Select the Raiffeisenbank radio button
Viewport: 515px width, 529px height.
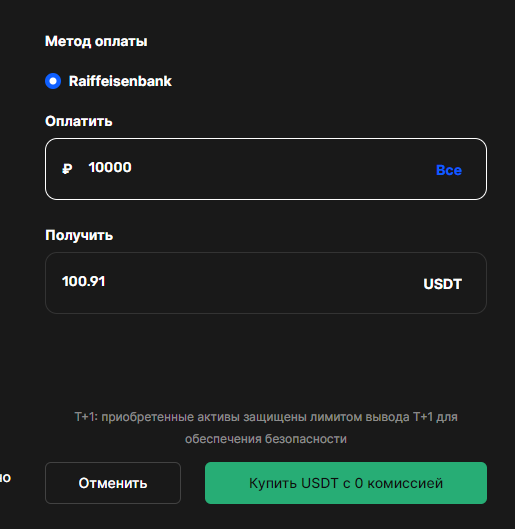[53, 81]
